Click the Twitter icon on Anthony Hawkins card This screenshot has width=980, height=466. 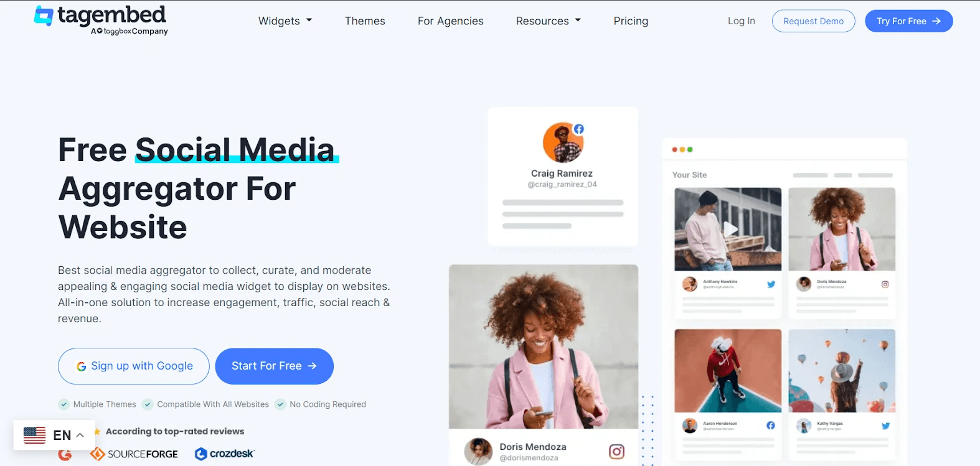771,284
